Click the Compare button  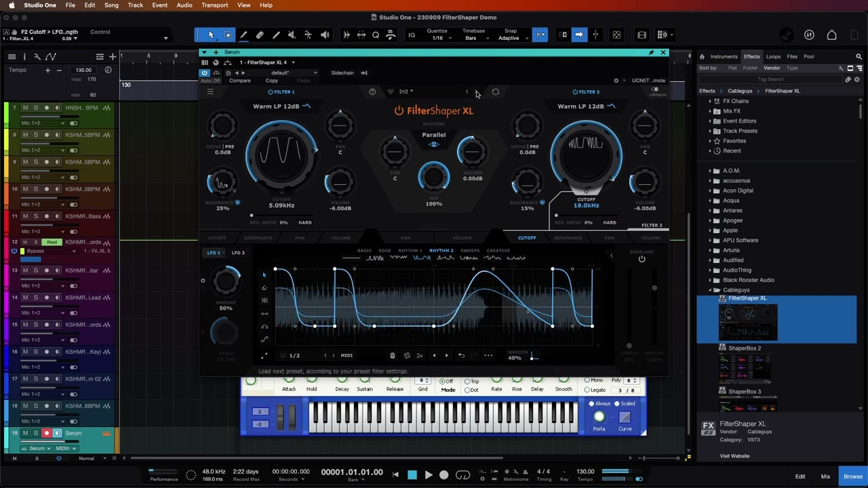coord(239,81)
